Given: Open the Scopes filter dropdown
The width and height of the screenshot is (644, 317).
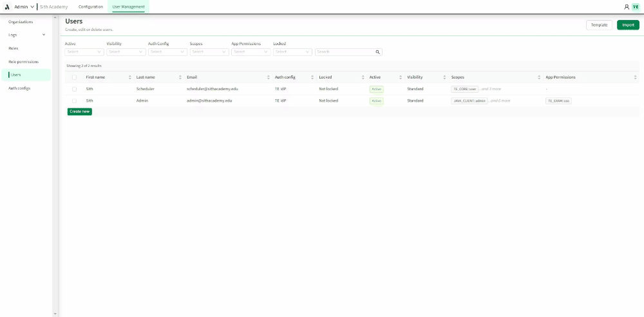Looking at the screenshot, I should pos(209,52).
